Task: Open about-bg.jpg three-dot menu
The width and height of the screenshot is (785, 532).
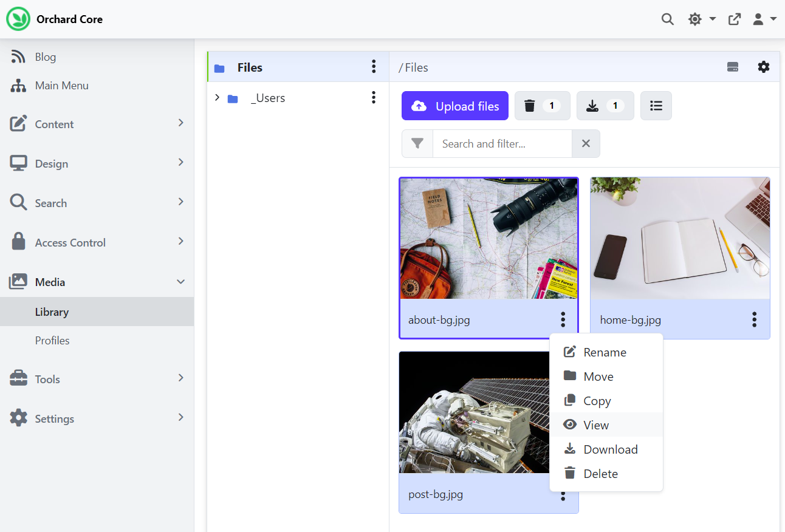Action: pos(563,319)
